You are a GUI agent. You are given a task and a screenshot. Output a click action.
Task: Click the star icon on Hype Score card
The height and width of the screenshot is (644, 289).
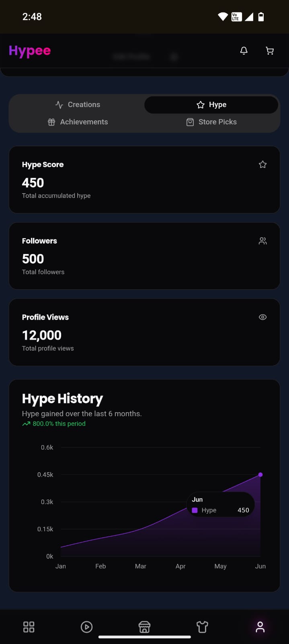262,164
